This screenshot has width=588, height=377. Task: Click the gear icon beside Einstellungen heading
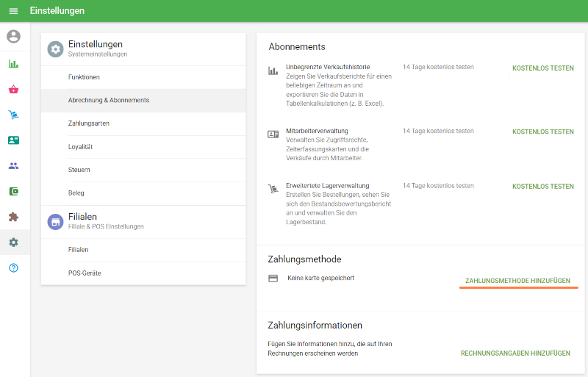click(56, 49)
